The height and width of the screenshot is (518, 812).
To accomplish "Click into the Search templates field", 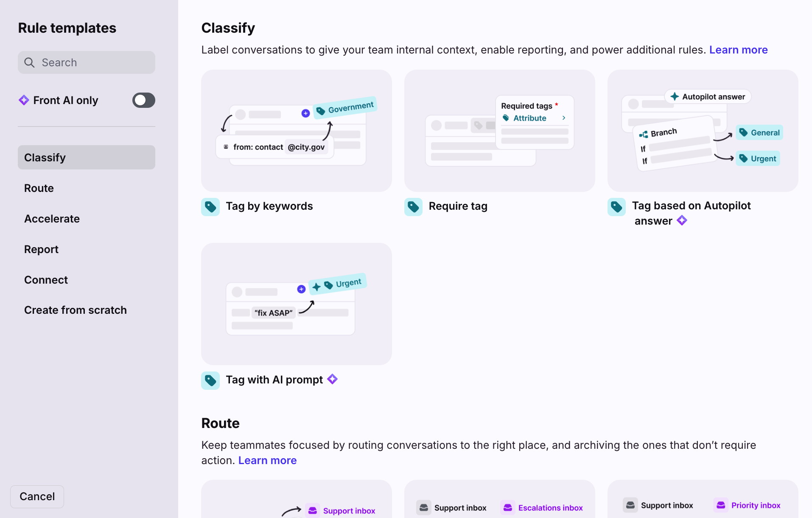I will click(x=93, y=63).
